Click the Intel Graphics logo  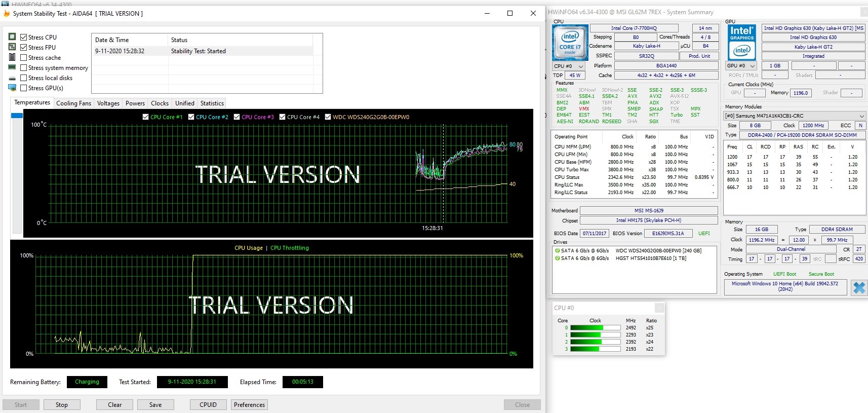[x=742, y=43]
